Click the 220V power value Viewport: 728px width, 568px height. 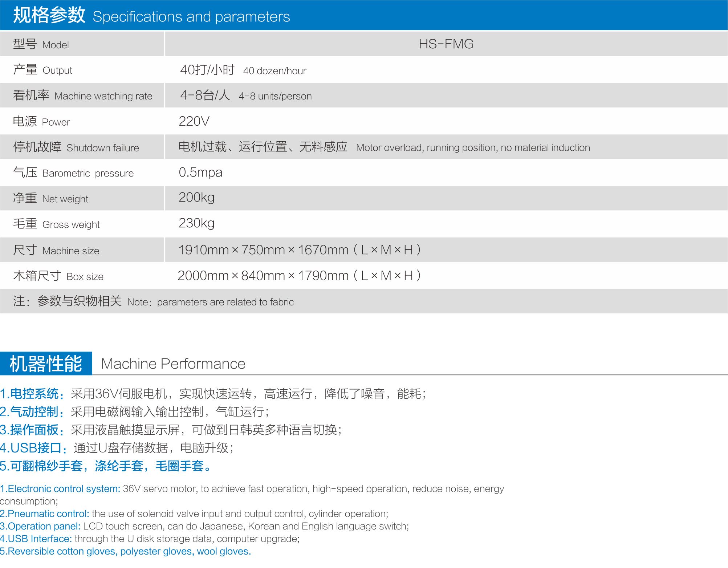click(x=194, y=121)
